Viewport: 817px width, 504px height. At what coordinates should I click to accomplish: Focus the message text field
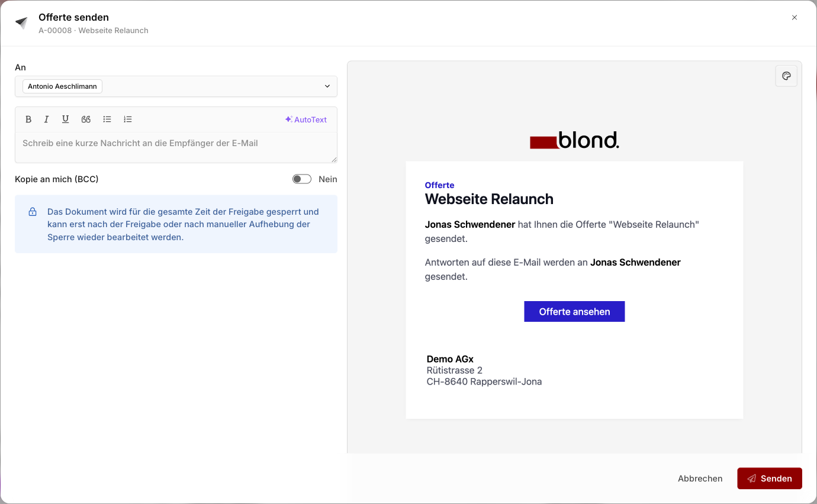176,147
